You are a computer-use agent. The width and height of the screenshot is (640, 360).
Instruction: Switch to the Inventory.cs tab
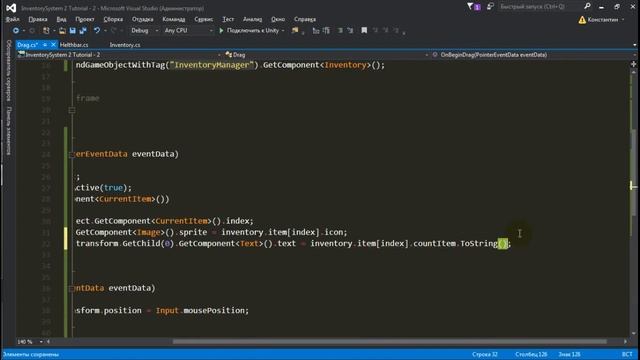pos(125,45)
